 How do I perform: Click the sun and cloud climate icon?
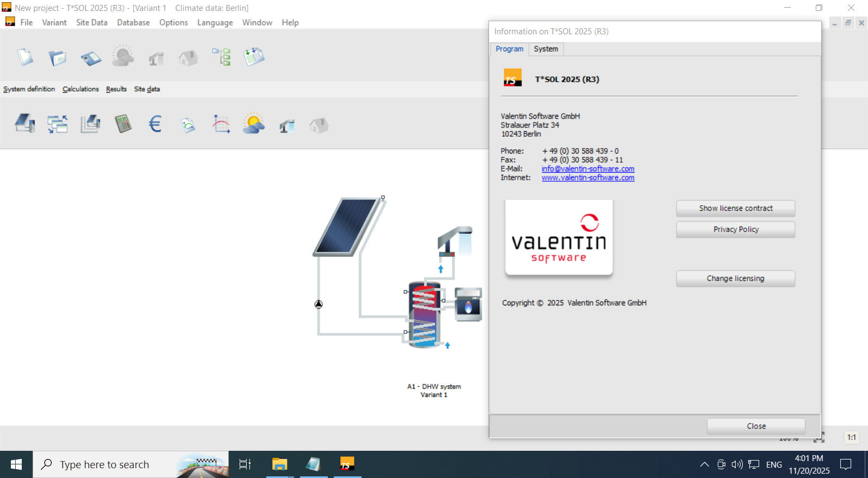(x=253, y=124)
